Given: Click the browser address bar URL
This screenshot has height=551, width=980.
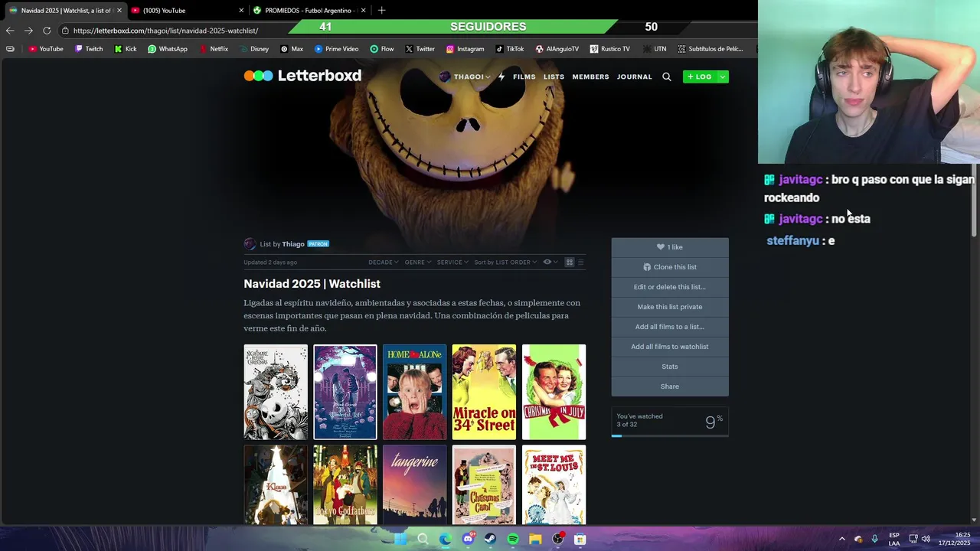Looking at the screenshot, I should click(165, 31).
